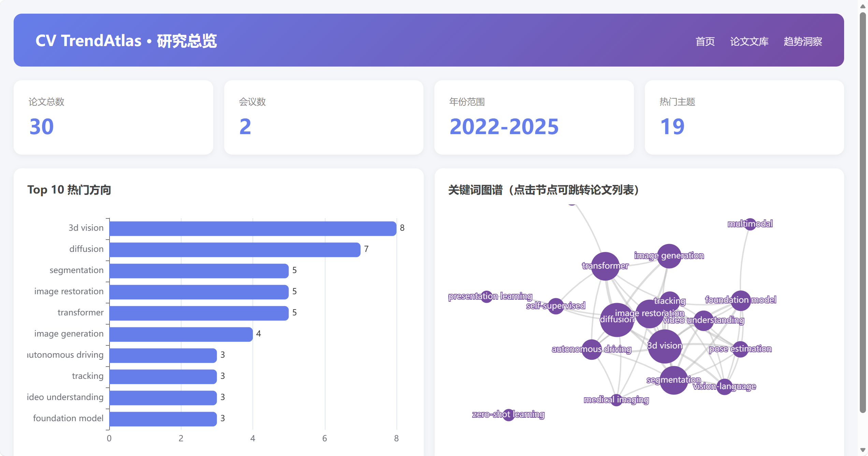Click the zero-shot learning graph node

coord(508,415)
